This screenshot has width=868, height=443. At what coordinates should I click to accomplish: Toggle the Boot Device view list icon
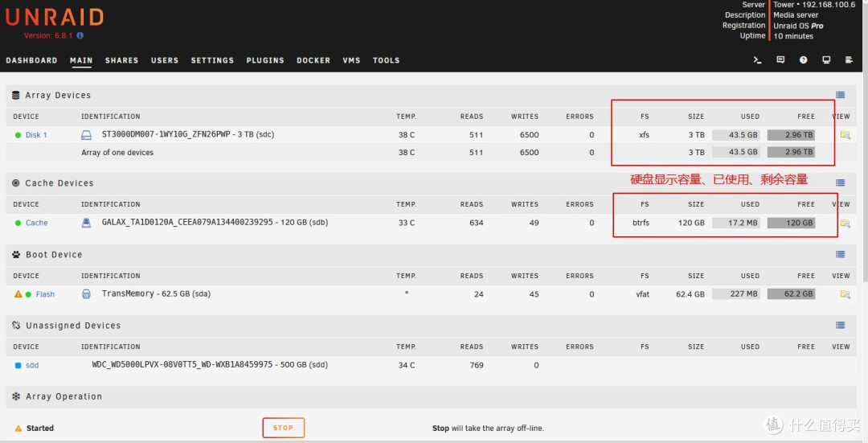pyautogui.click(x=840, y=255)
